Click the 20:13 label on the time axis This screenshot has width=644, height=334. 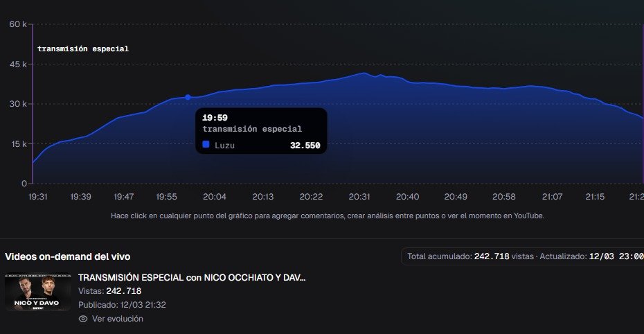(x=263, y=197)
